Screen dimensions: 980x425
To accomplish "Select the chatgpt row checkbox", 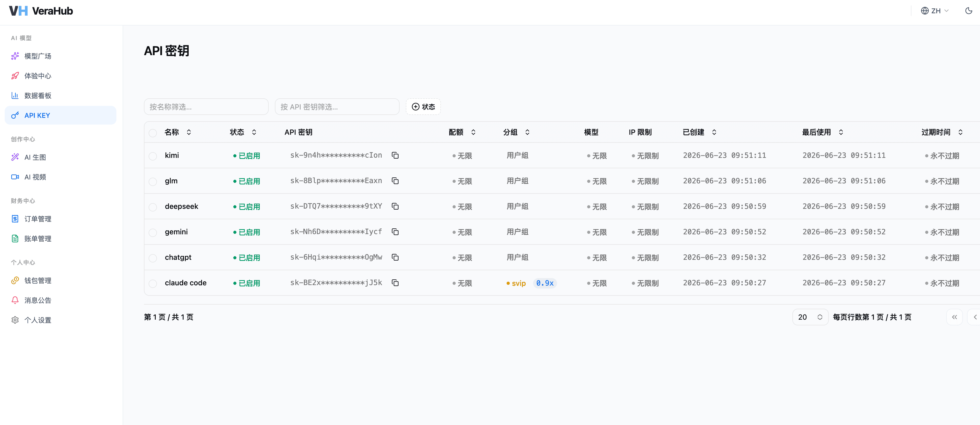I will (153, 258).
